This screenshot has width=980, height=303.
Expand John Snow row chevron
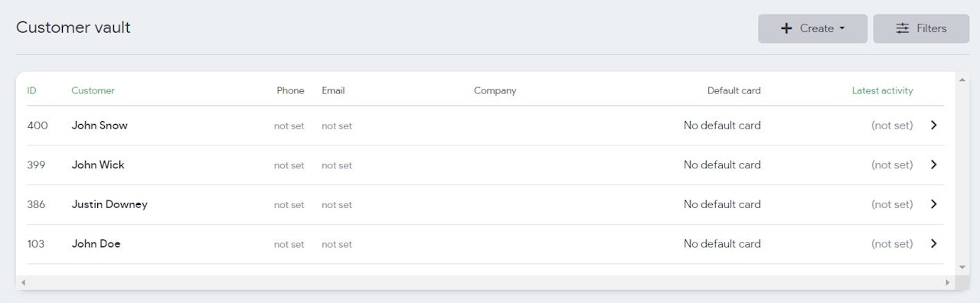pyautogui.click(x=933, y=125)
